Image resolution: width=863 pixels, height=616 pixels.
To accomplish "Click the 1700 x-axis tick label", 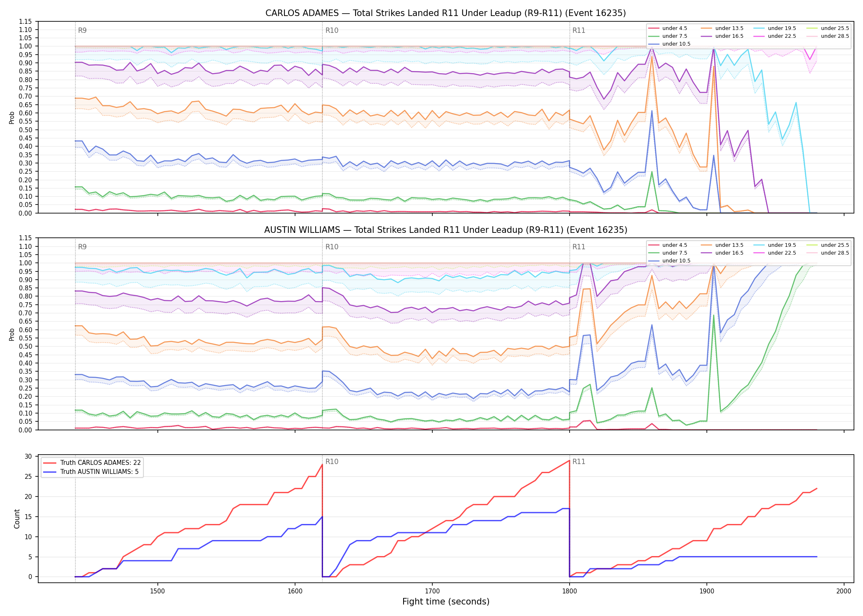I will click(x=432, y=591).
